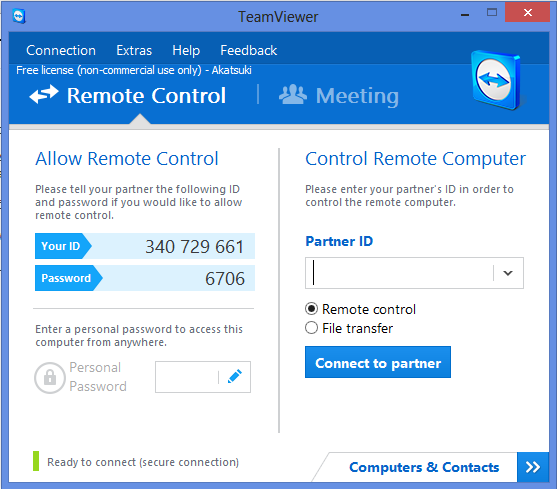Select the File transfer radio button
The width and height of the screenshot is (557, 489).
pyautogui.click(x=312, y=327)
